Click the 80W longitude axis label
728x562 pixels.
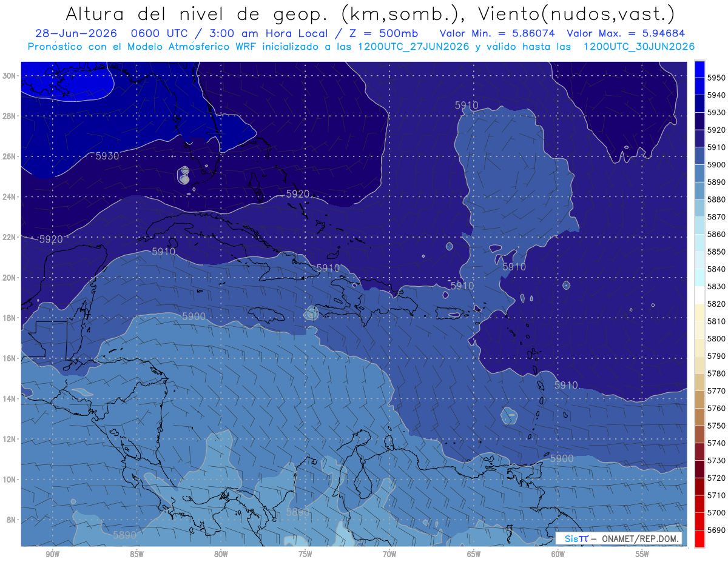point(221,554)
